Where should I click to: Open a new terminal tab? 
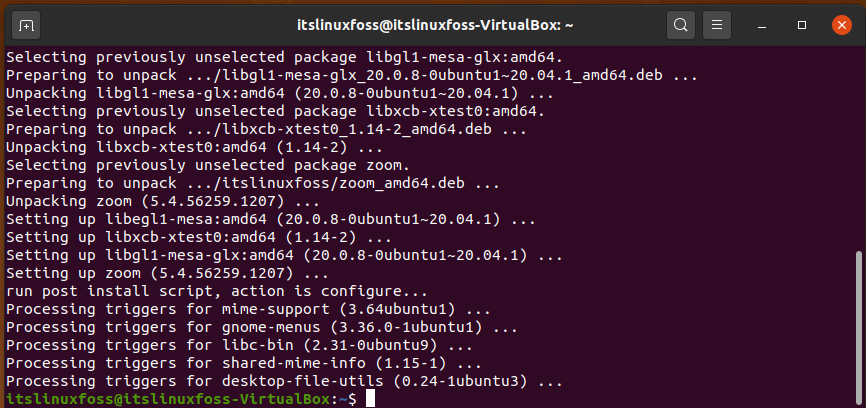[26, 25]
